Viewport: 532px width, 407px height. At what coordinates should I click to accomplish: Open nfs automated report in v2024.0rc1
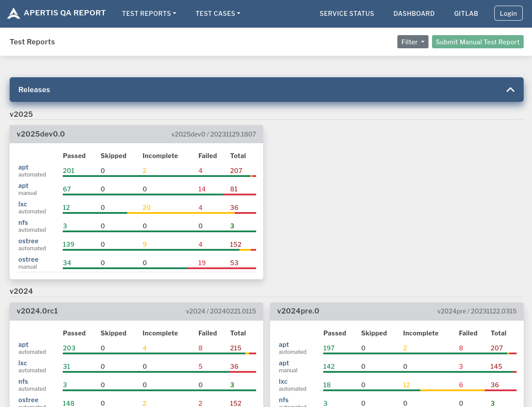coord(23,382)
